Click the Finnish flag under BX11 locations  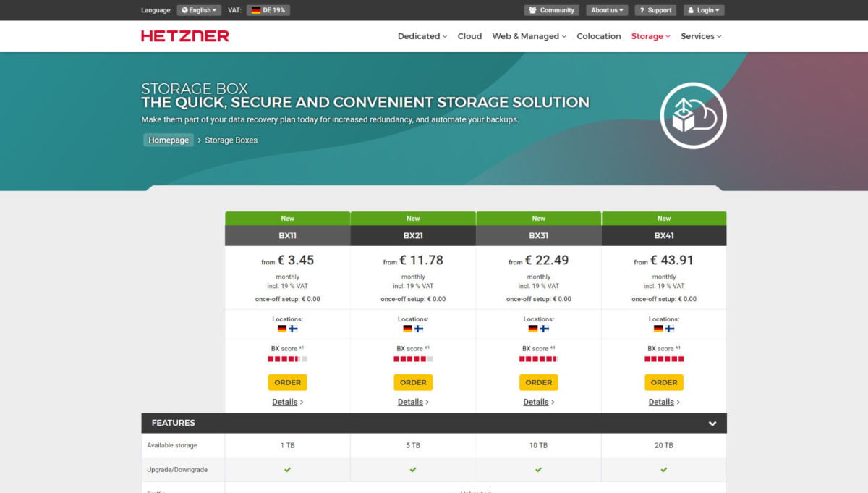[294, 329]
